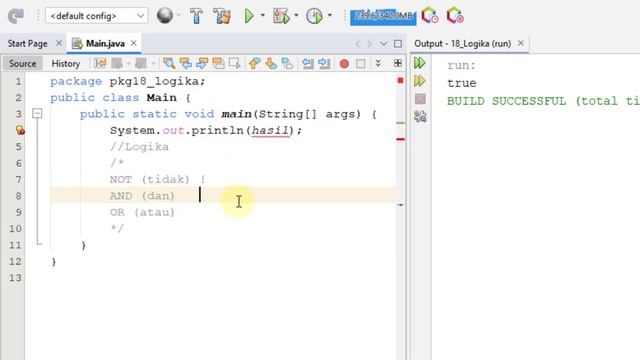Click the Last Edit icon in editor toolbar
The width and height of the screenshot is (640, 360).
pos(100,63)
